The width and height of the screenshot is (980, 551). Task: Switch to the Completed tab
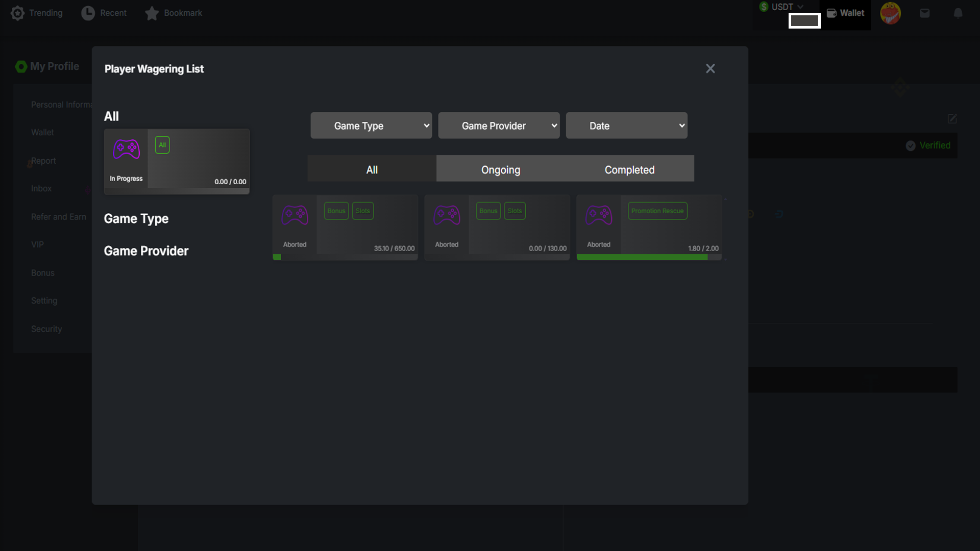pos(629,169)
